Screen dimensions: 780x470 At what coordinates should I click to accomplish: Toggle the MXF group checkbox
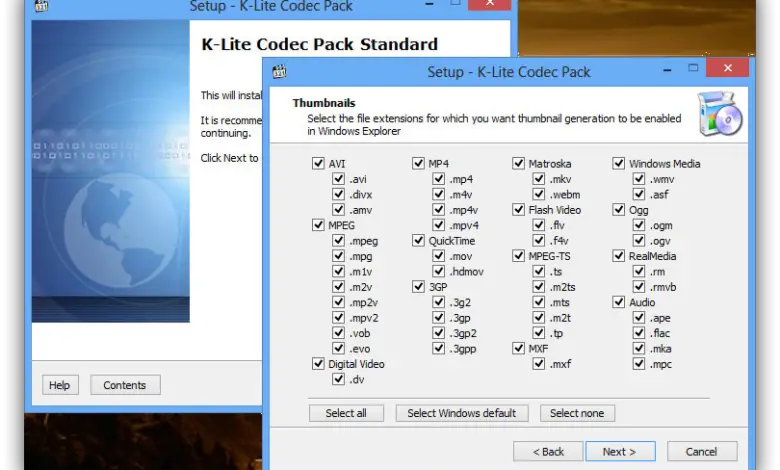(x=518, y=348)
